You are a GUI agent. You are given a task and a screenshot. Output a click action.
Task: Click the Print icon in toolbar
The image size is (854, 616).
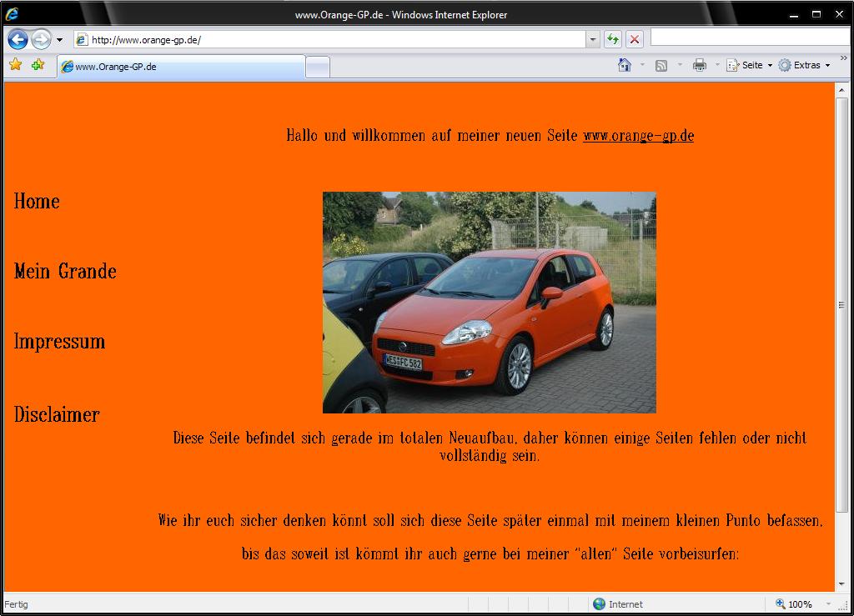tap(699, 65)
